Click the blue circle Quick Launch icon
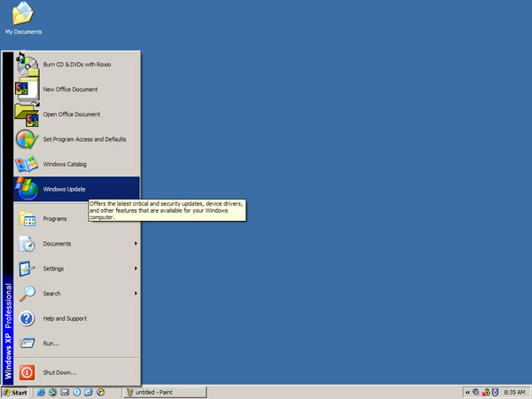Screen dimensions: 532x399 (76, 393)
